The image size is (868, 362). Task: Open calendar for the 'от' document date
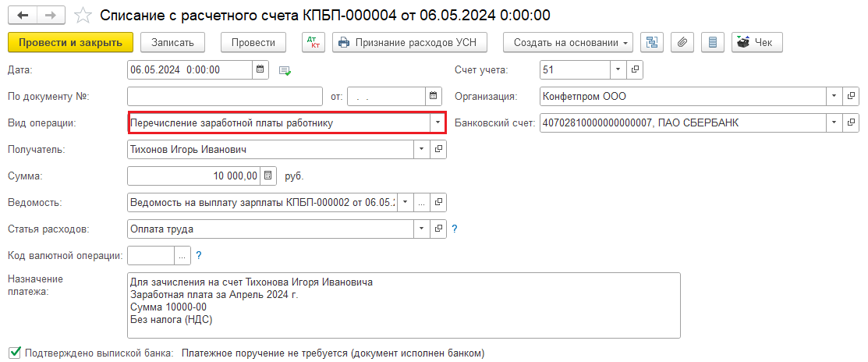pyautogui.click(x=434, y=96)
